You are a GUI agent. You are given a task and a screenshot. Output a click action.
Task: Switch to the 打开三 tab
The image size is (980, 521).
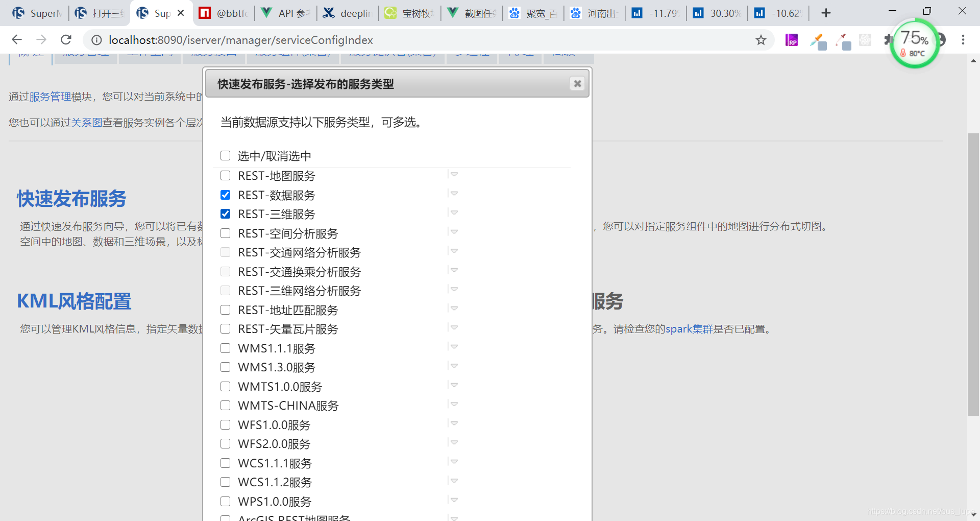[x=99, y=13]
